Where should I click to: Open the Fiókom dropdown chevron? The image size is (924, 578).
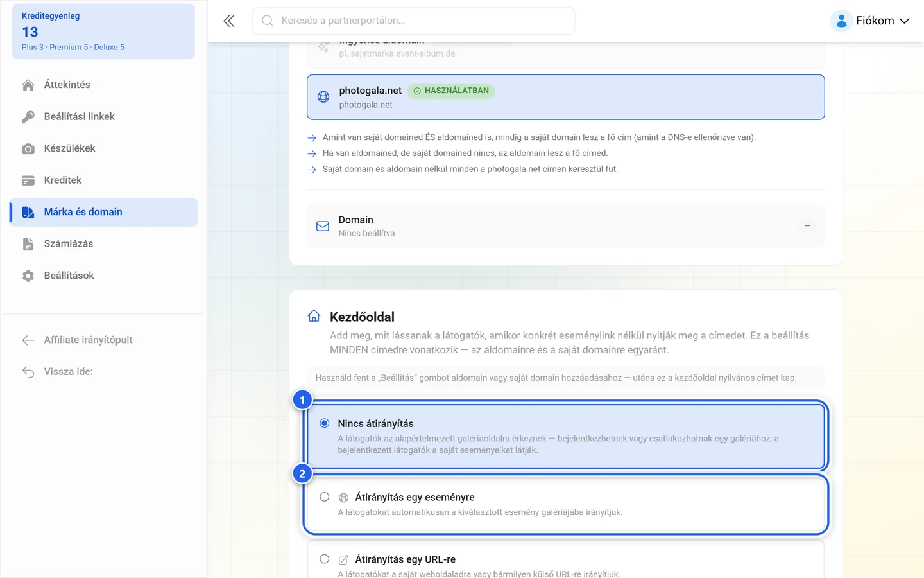pos(904,21)
